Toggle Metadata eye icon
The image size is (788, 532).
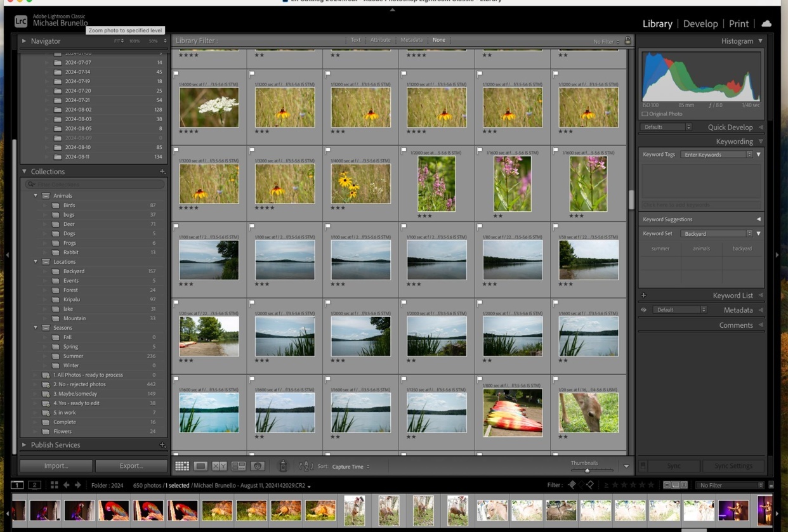pyautogui.click(x=644, y=310)
